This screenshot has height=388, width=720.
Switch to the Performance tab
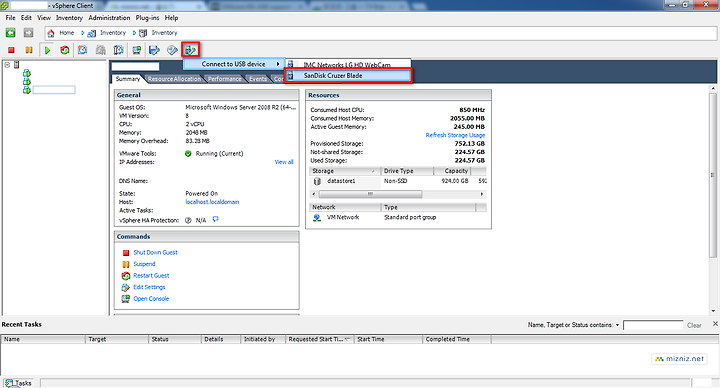(225, 79)
